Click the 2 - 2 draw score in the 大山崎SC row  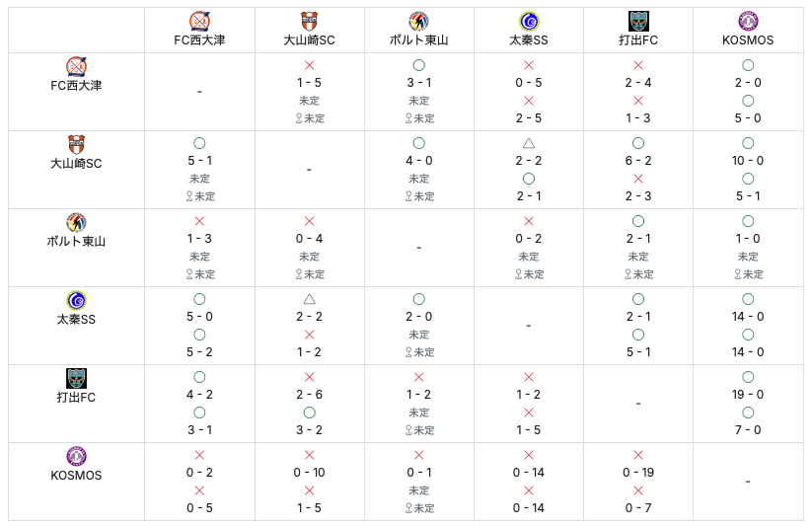click(529, 161)
